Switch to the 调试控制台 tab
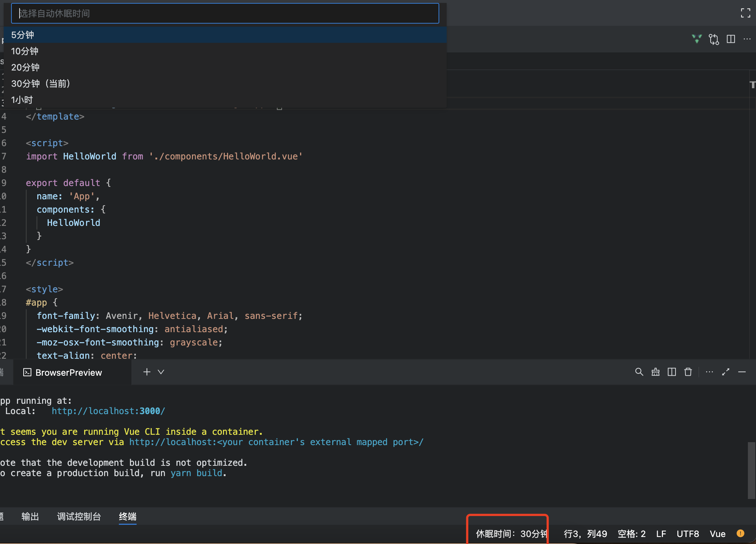The height and width of the screenshot is (544, 756). click(x=79, y=516)
